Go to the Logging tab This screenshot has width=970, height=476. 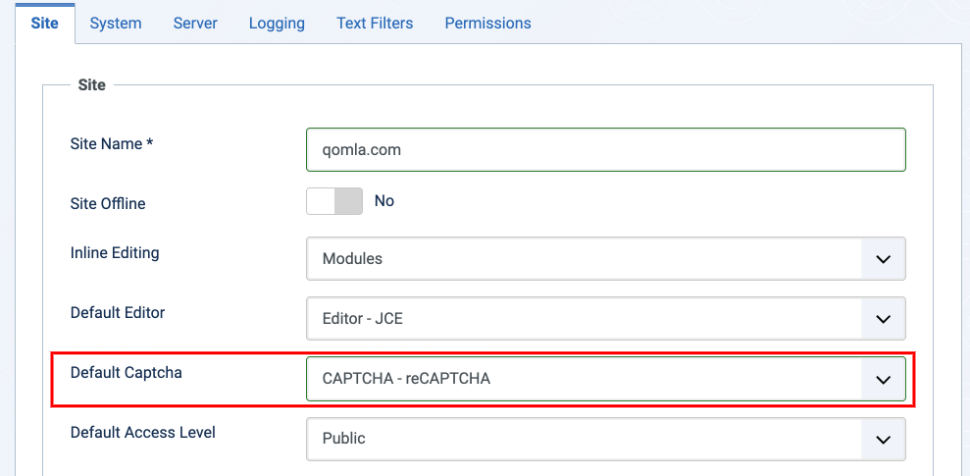277,24
